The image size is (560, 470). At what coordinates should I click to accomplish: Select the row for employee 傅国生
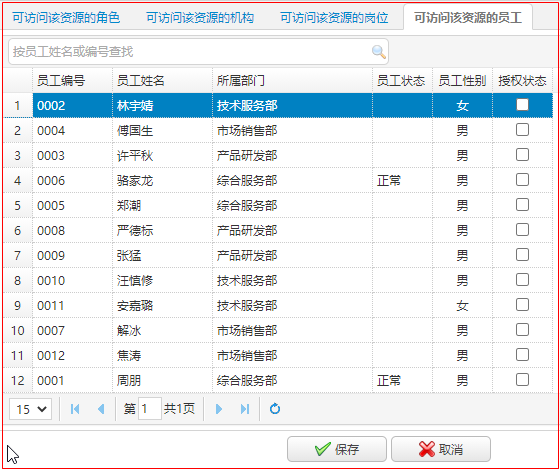[x=278, y=130]
